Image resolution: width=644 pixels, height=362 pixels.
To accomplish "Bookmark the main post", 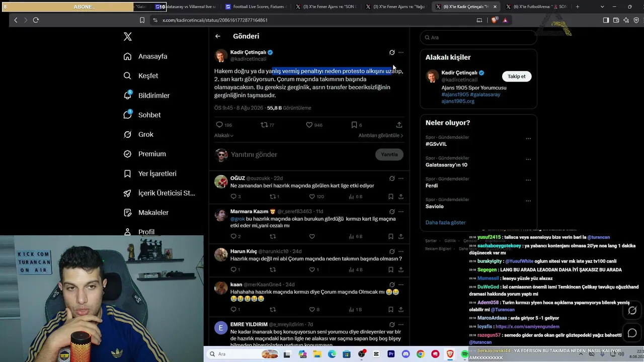I will click(354, 125).
